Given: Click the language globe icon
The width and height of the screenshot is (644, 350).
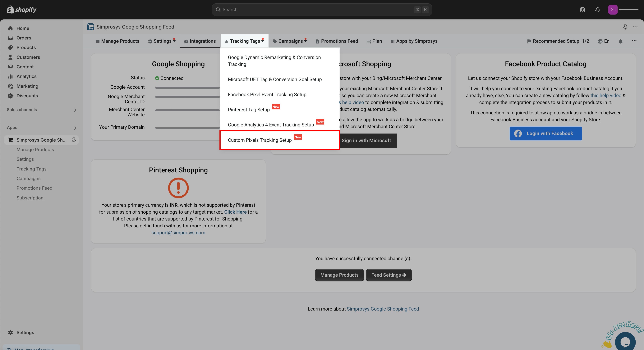Looking at the screenshot, I should (x=600, y=41).
